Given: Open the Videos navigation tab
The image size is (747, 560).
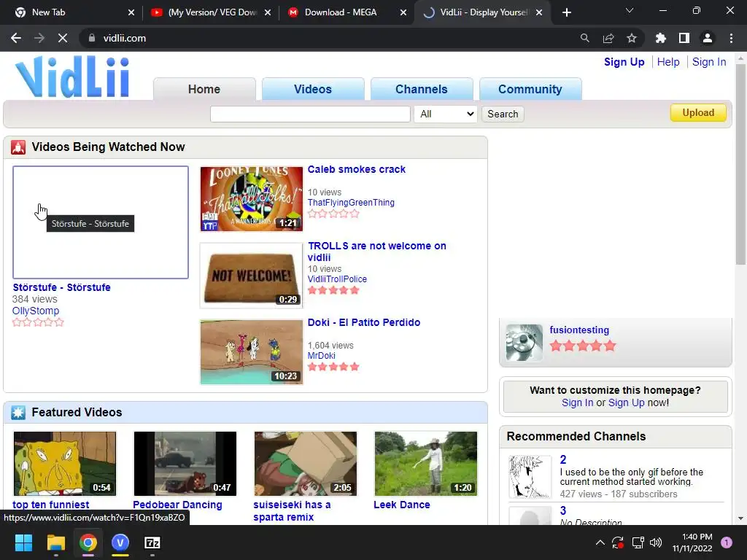Looking at the screenshot, I should coord(312,89).
